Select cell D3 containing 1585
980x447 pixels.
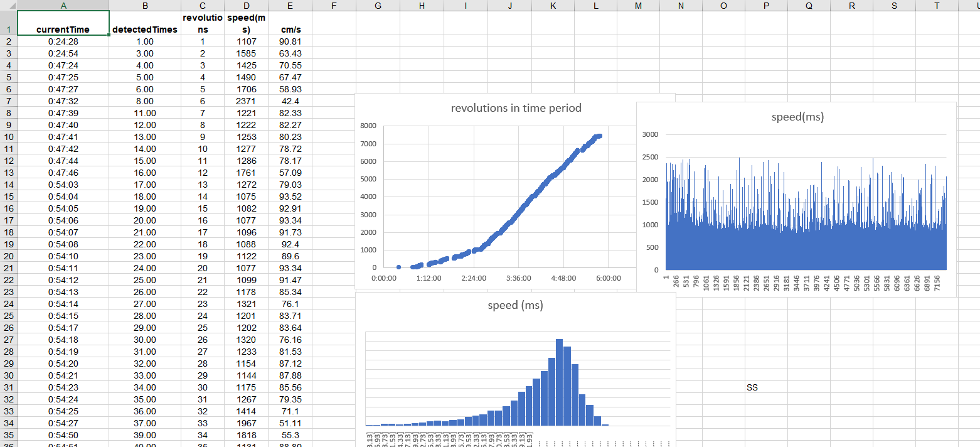click(245, 53)
